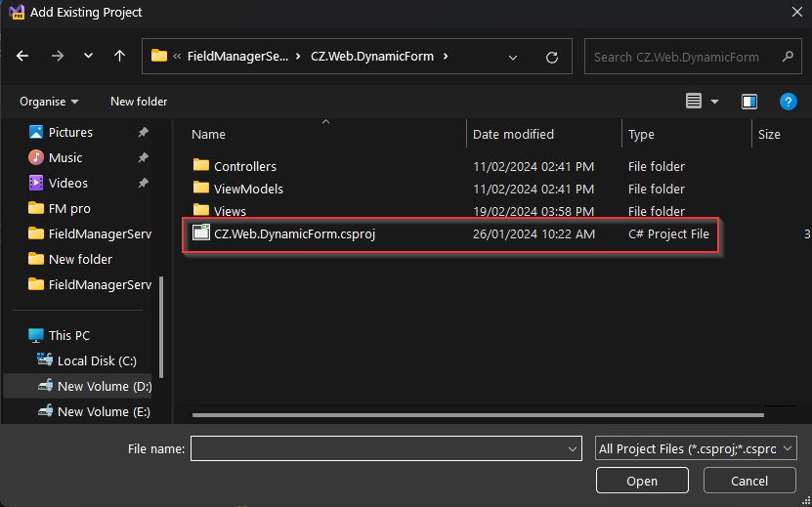Expand the address bar history dropdown
812x507 pixels.
pos(513,57)
